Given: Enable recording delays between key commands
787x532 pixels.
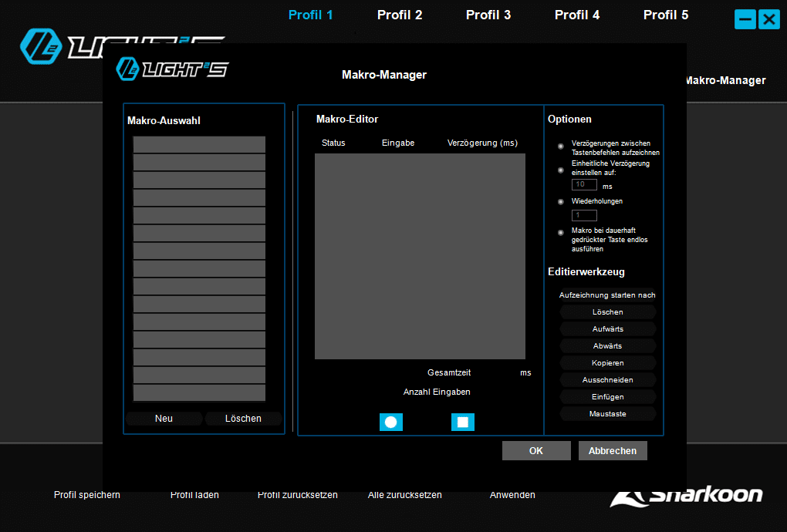Looking at the screenshot, I should tap(561, 146).
